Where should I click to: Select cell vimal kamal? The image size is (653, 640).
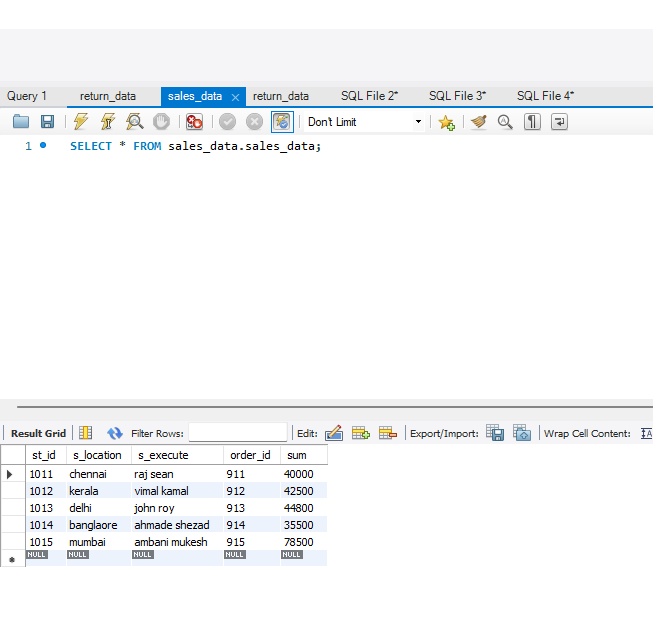[x=177, y=491]
